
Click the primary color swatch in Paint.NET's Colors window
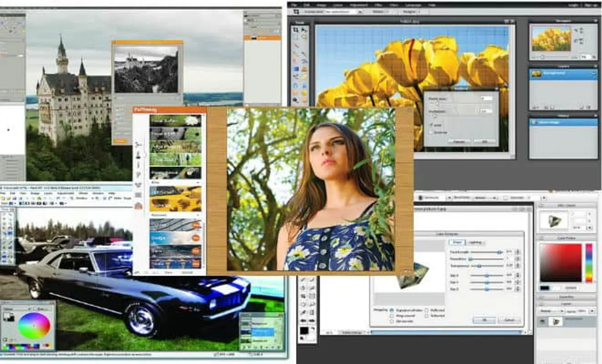coord(7,316)
